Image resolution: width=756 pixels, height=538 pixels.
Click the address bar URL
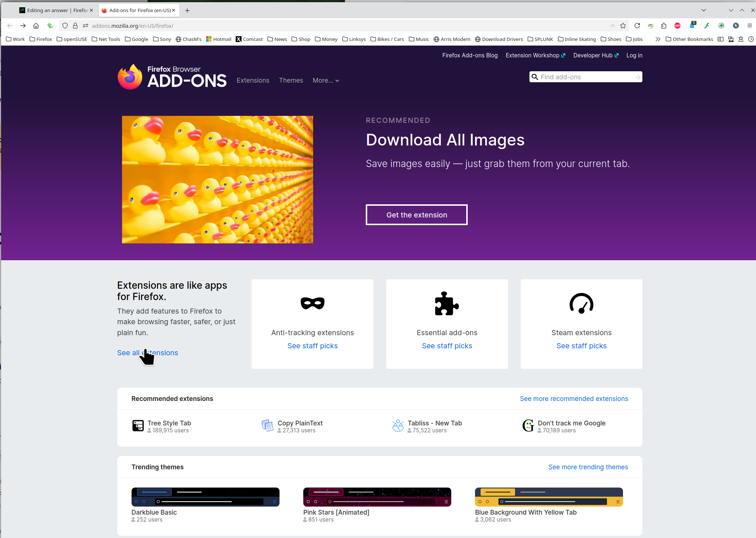(133, 26)
